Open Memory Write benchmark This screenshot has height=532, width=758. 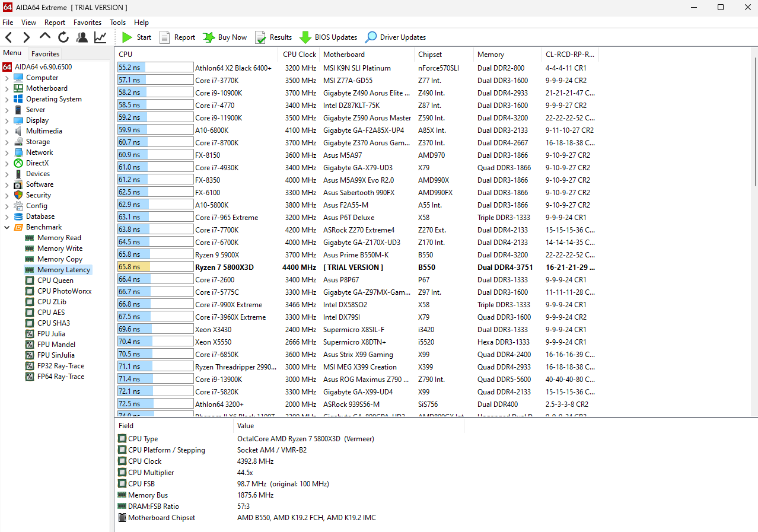54,249
